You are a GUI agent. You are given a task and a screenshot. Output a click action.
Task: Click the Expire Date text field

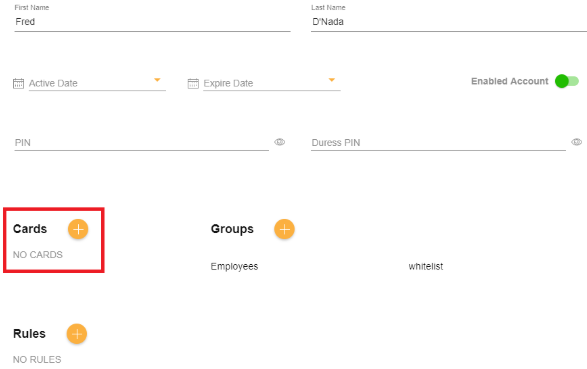pos(272,83)
